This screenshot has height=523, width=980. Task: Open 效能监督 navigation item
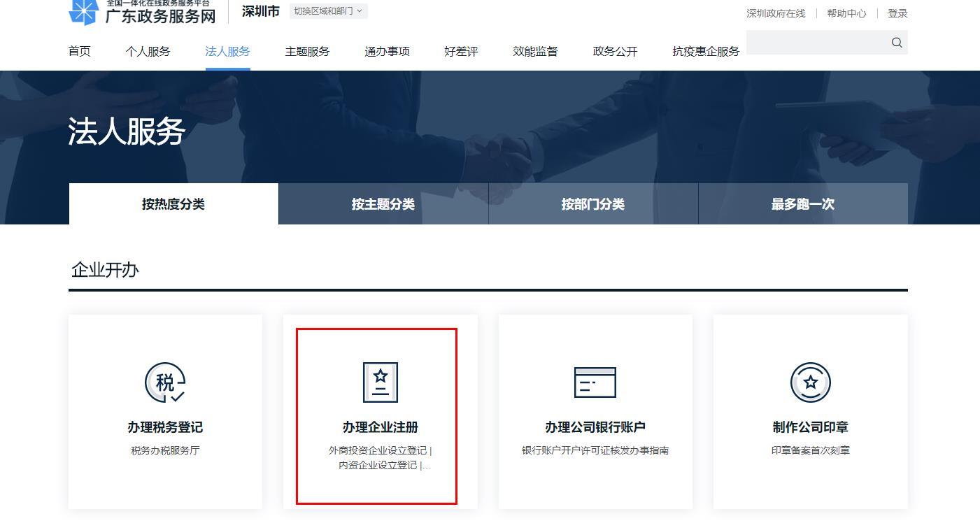point(535,51)
